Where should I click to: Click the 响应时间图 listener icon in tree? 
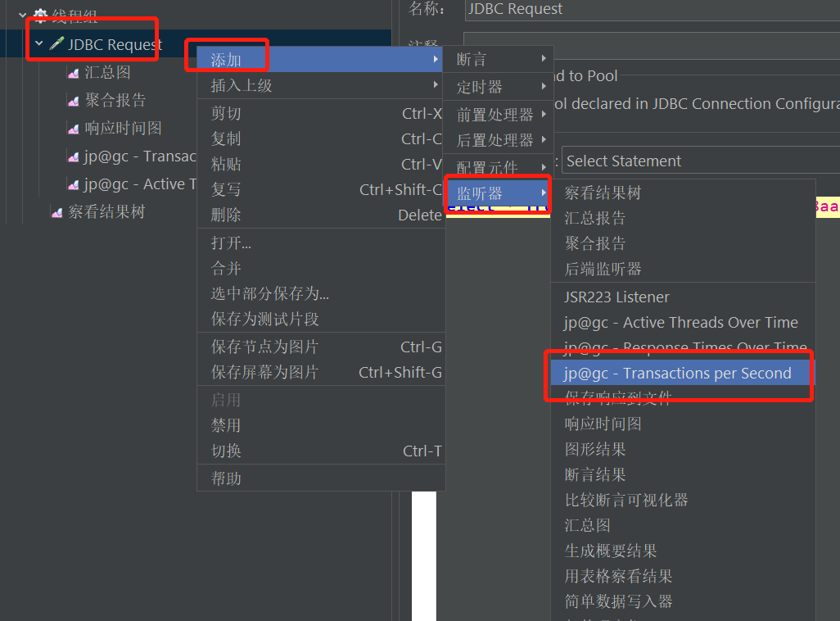(x=74, y=129)
